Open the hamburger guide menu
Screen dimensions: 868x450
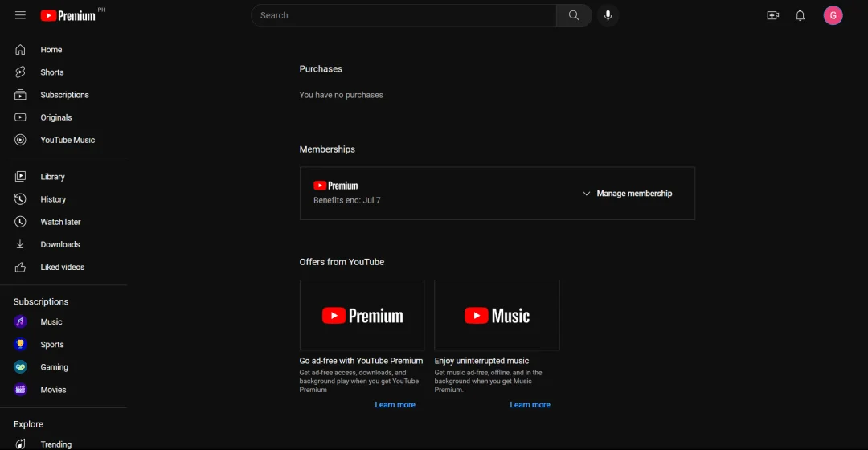point(20,15)
